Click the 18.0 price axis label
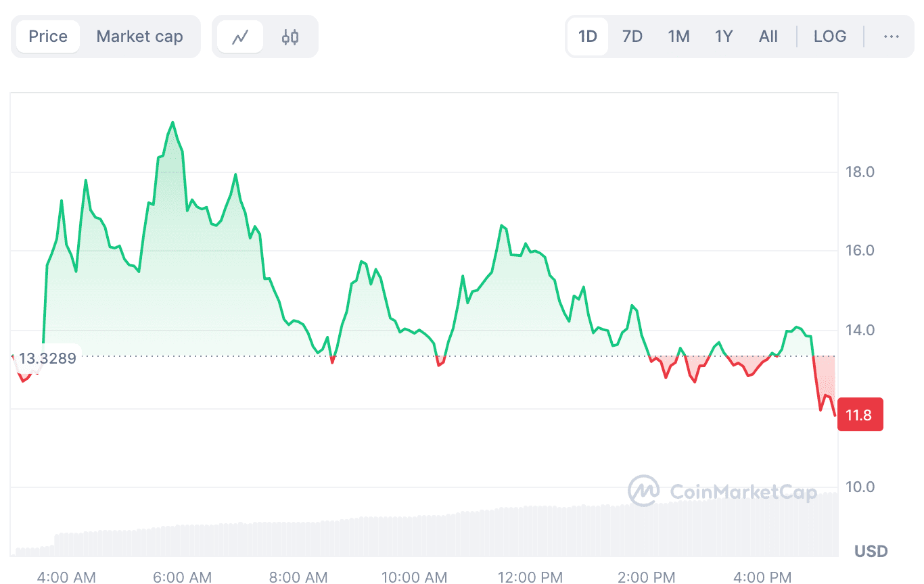 click(x=860, y=172)
